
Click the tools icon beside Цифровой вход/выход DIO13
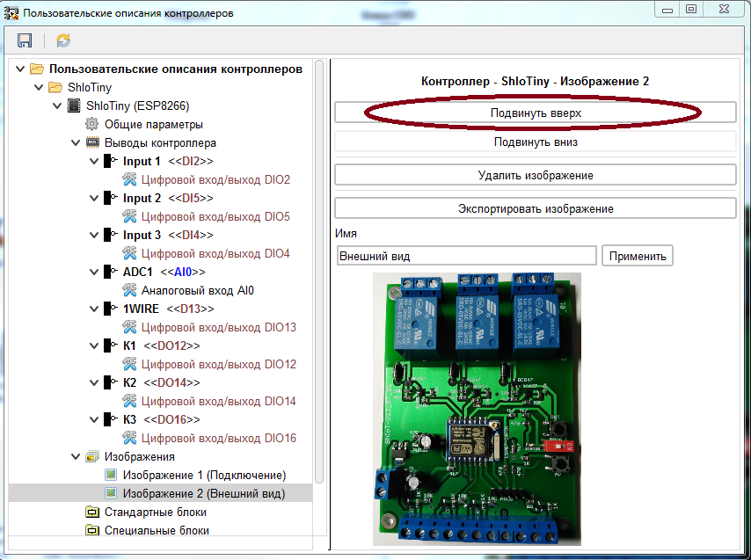tap(129, 327)
